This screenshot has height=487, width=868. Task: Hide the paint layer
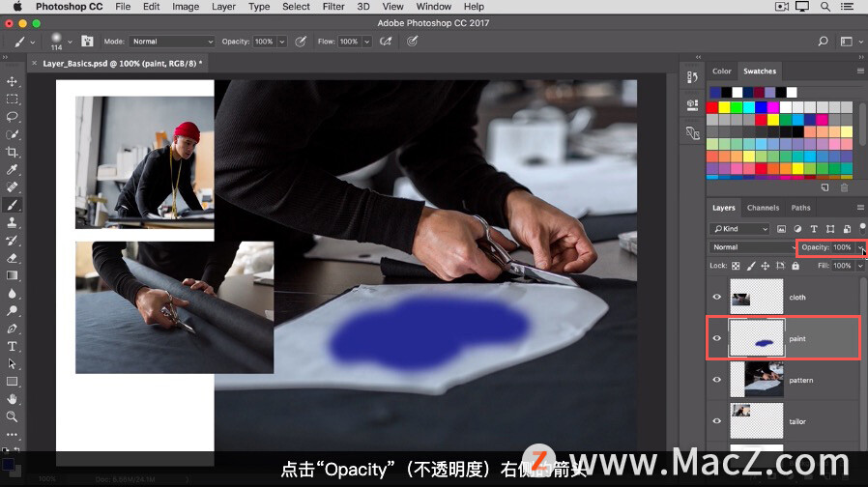(x=717, y=339)
